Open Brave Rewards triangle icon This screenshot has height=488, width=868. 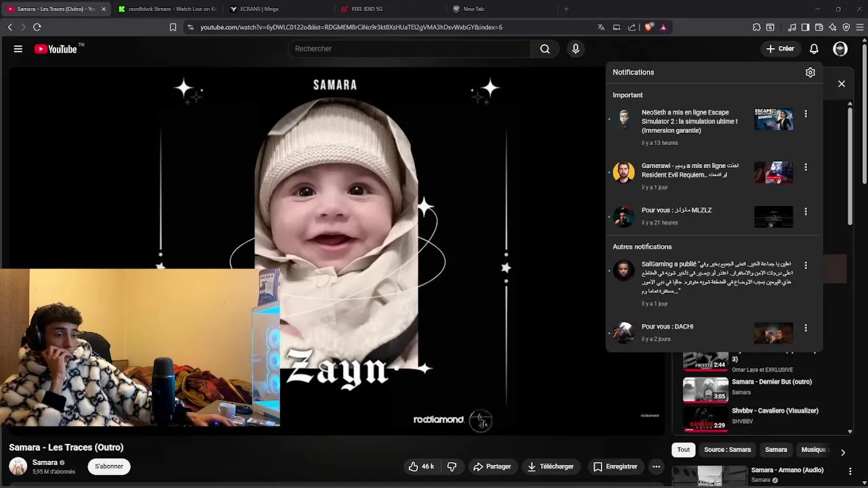[x=663, y=27]
